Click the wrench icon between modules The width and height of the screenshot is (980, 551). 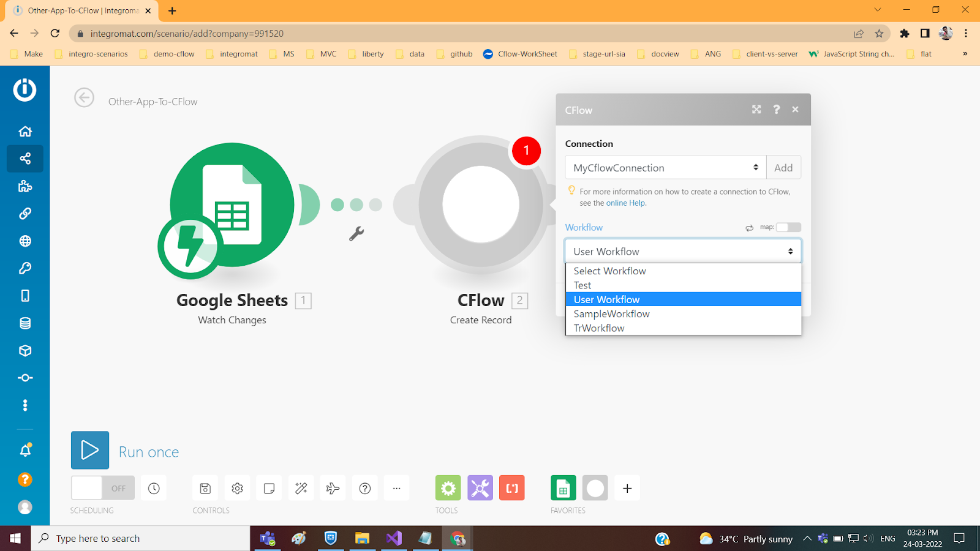pyautogui.click(x=356, y=233)
